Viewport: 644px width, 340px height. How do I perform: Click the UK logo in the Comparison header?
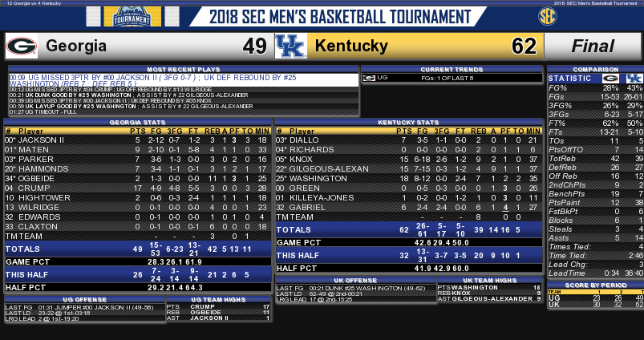(634, 79)
